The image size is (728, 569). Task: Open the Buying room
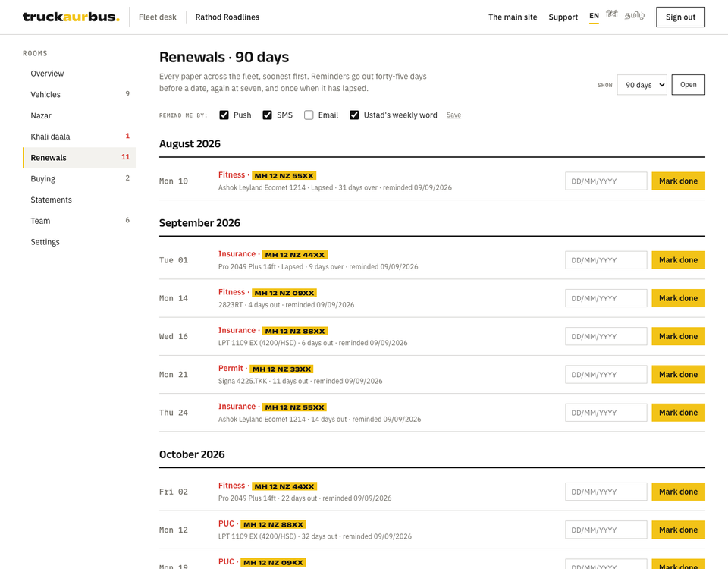click(x=80, y=178)
